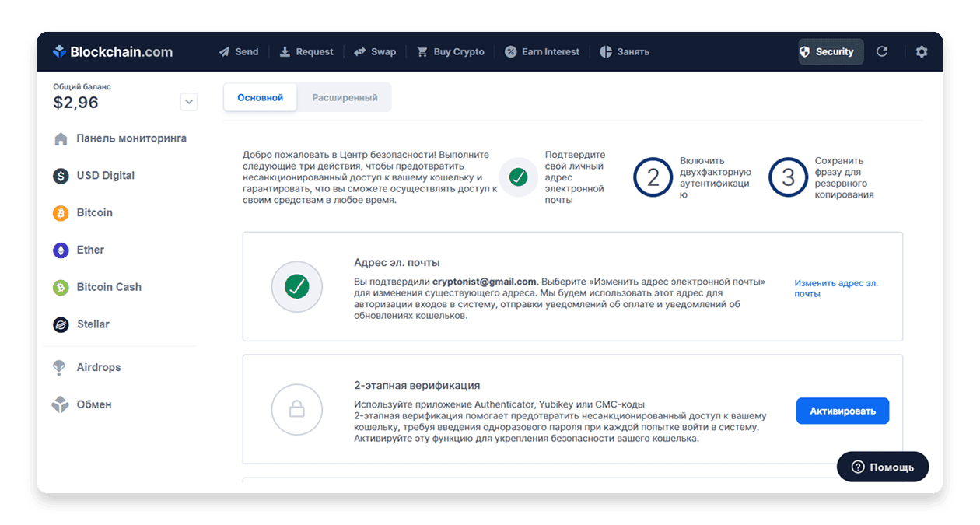Expand the Общий баланс dropdown arrow

point(188,102)
